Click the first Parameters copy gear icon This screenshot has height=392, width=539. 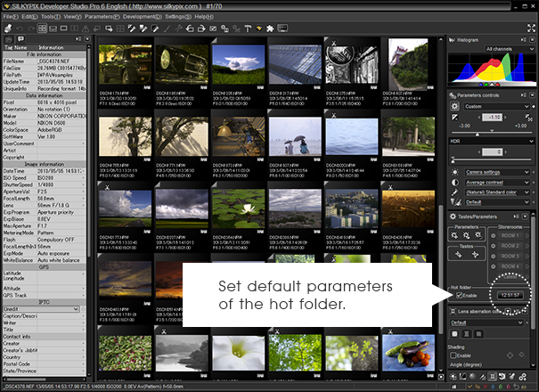coord(454,235)
